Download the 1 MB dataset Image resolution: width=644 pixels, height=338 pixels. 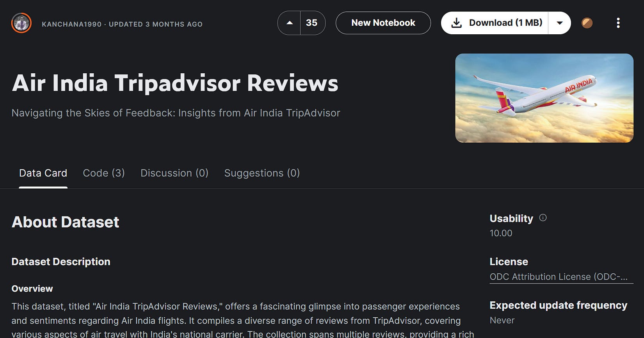pos(495,23)
